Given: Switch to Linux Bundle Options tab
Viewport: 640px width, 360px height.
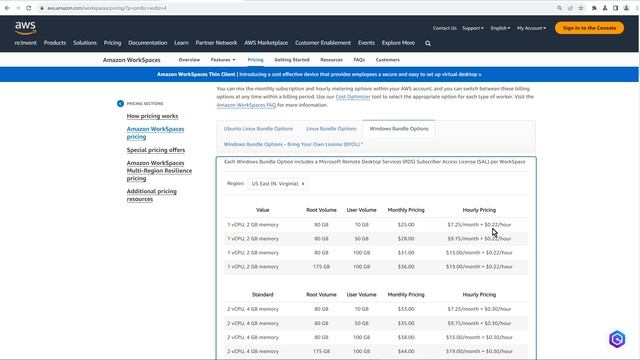Looking at the screenshot, I should click(331, 129).
